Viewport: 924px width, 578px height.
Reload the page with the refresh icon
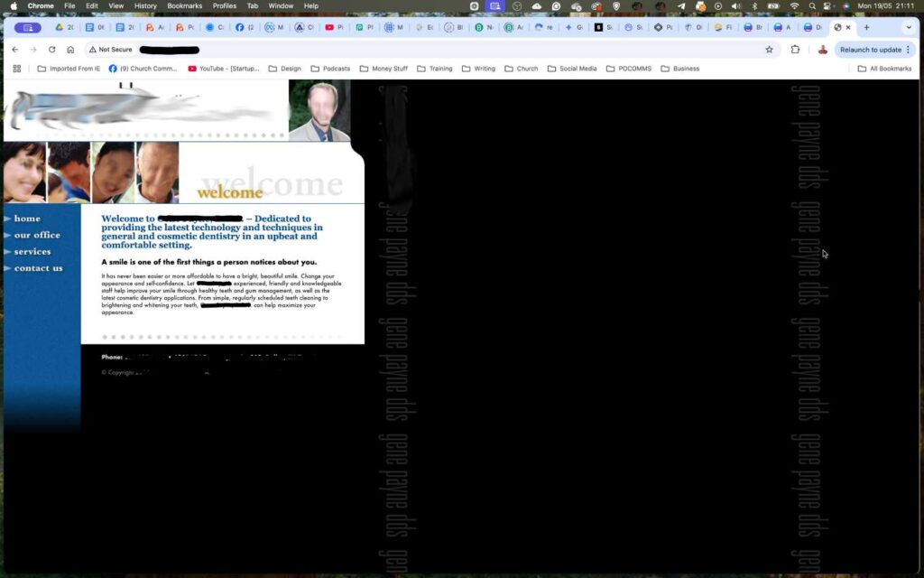pyautogui.click(x=51, y=49)
